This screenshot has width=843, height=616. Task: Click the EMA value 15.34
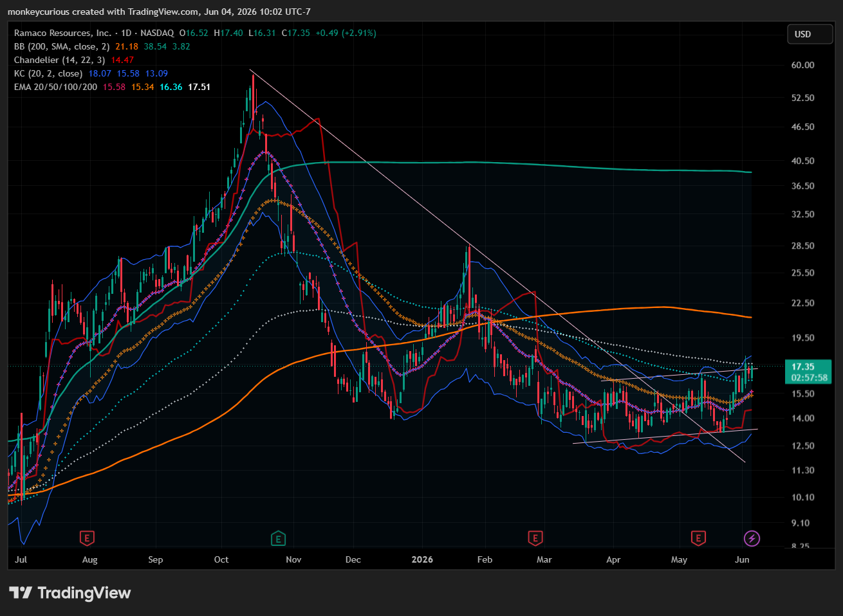pos(143,87)
